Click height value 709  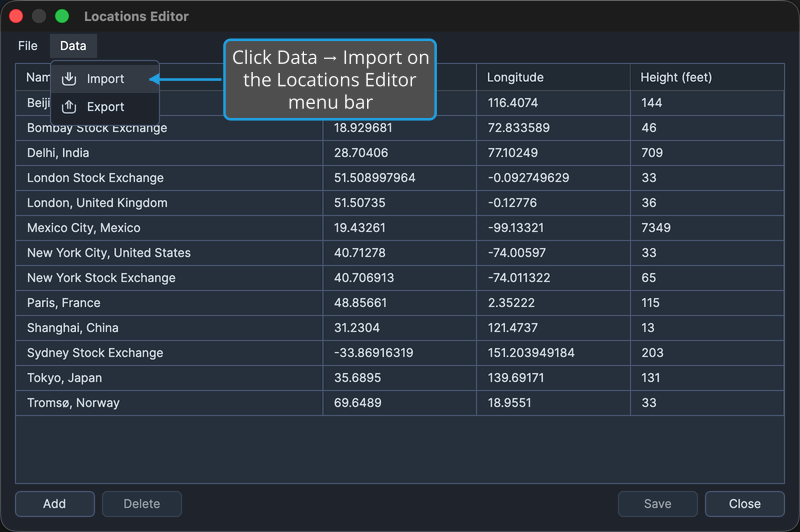(652, 153)
